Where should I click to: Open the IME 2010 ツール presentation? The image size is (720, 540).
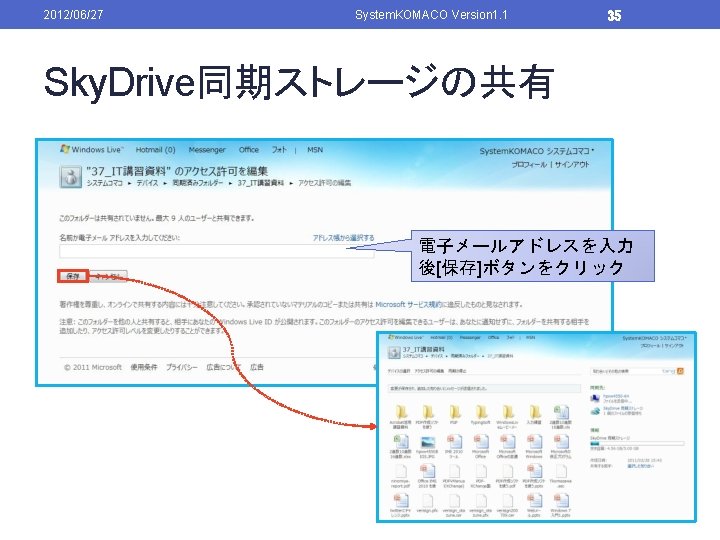click(x=454, y=446)
